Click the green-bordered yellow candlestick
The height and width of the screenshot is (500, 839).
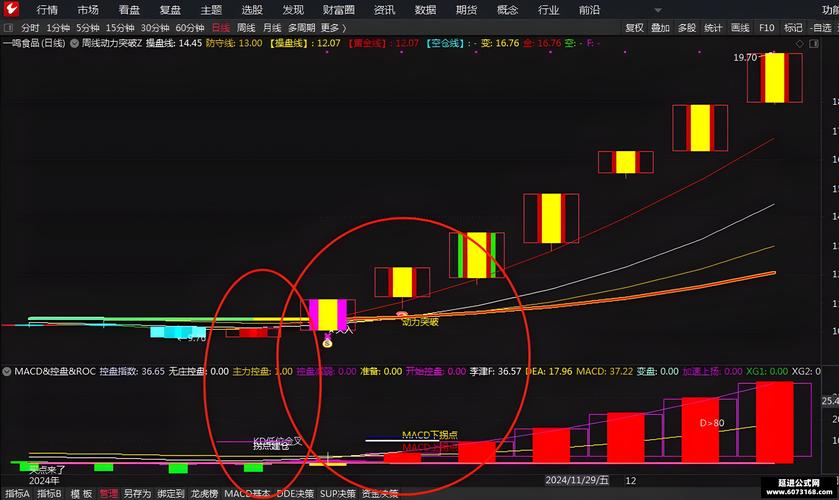pyautogui.click(x=476, y=255)
